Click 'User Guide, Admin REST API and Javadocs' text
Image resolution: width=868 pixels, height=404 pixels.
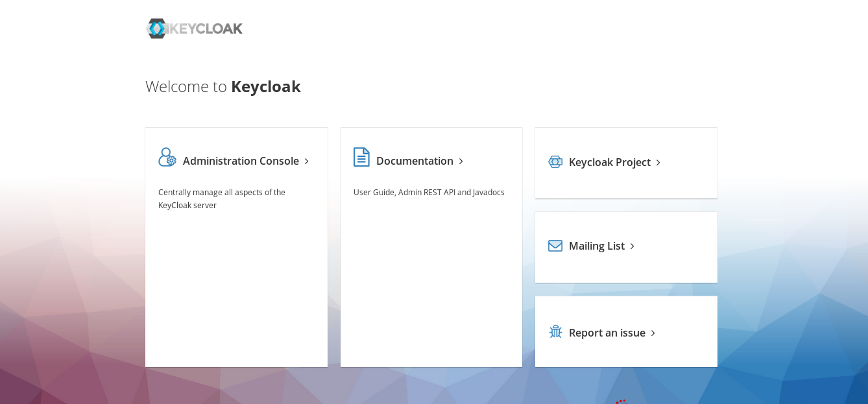(429, 192)
